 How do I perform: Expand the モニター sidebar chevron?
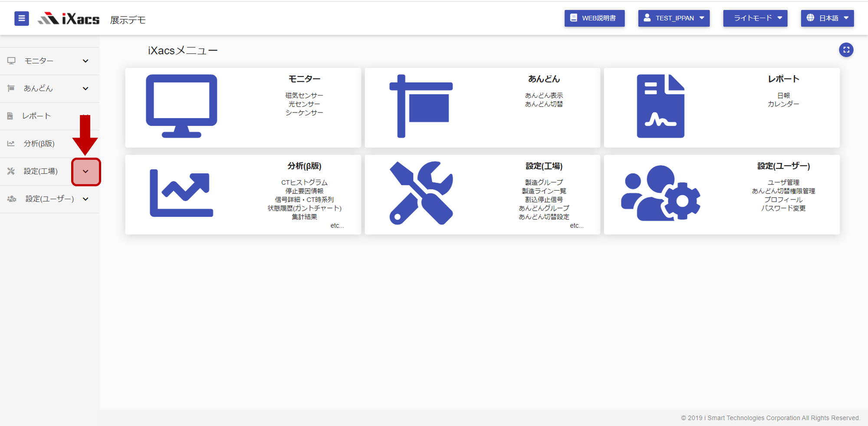[85, 61]
